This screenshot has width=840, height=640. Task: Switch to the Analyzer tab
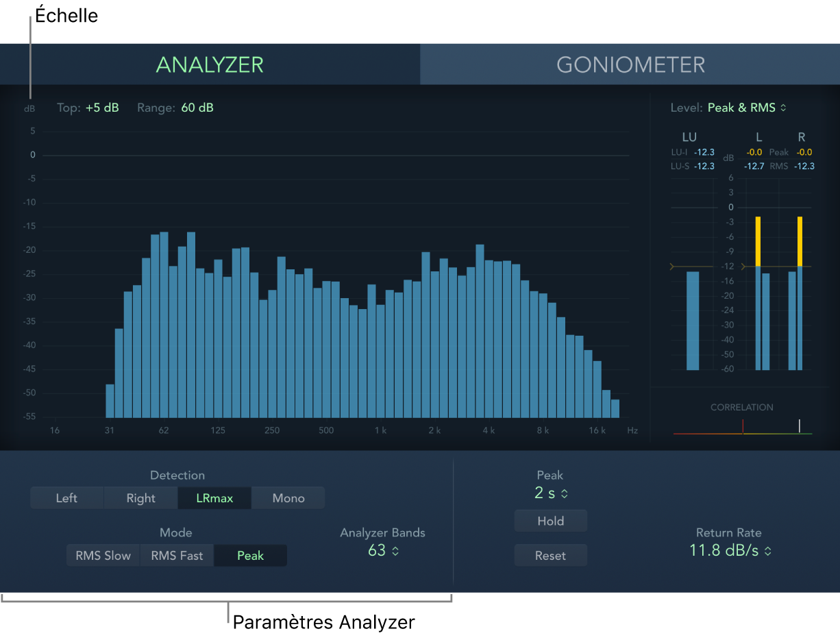coord(209,64)
